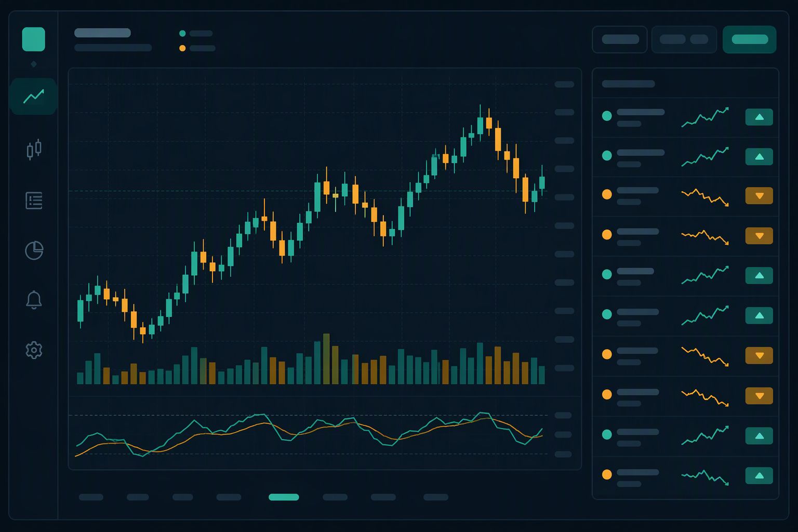Click the highlighted green button at top right
This screenshot has height=532, width=798.
(x=749, y=39)
